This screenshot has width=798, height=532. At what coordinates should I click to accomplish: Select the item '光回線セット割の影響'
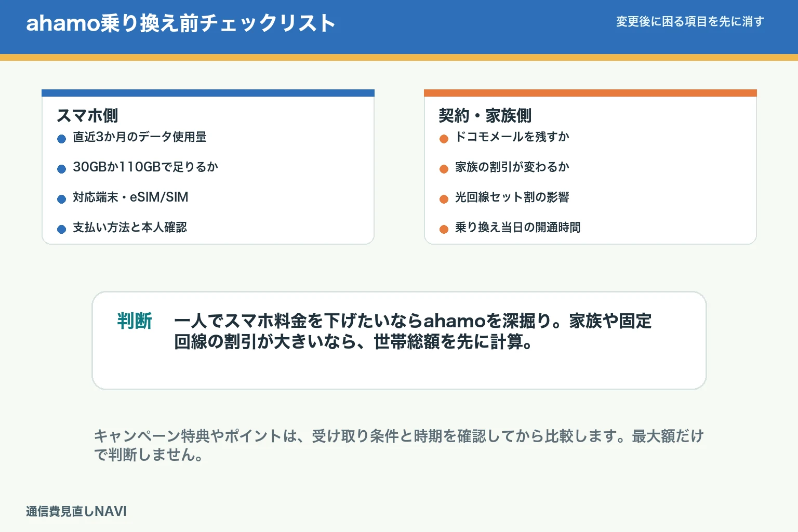point(512,197)
